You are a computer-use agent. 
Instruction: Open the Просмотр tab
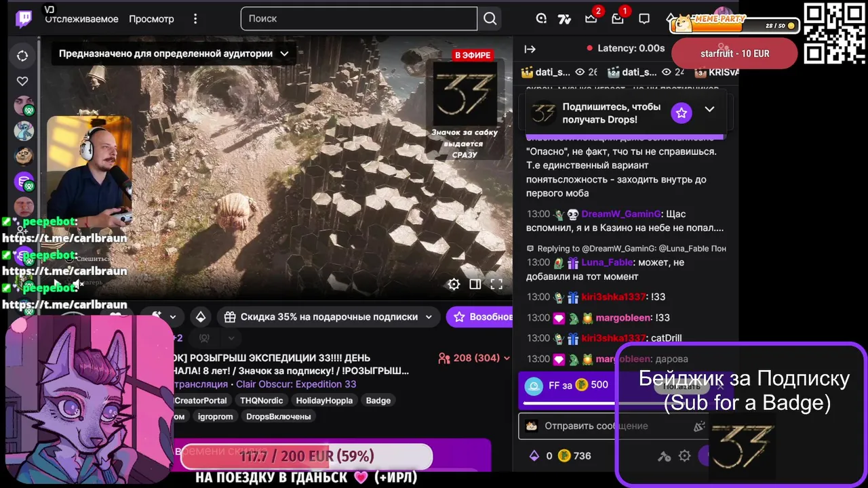(x=151, y=19)
